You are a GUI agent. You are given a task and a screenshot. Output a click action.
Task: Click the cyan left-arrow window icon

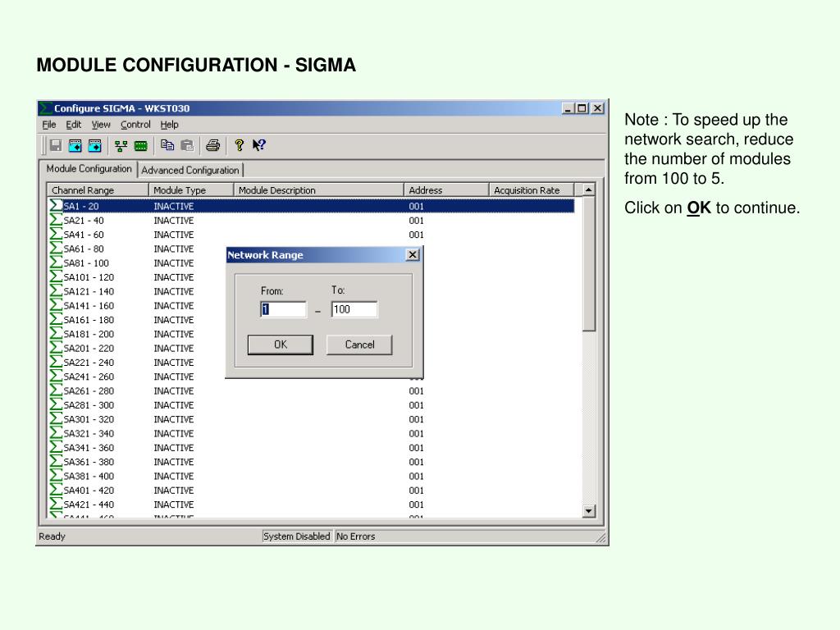tap(75, 145)
